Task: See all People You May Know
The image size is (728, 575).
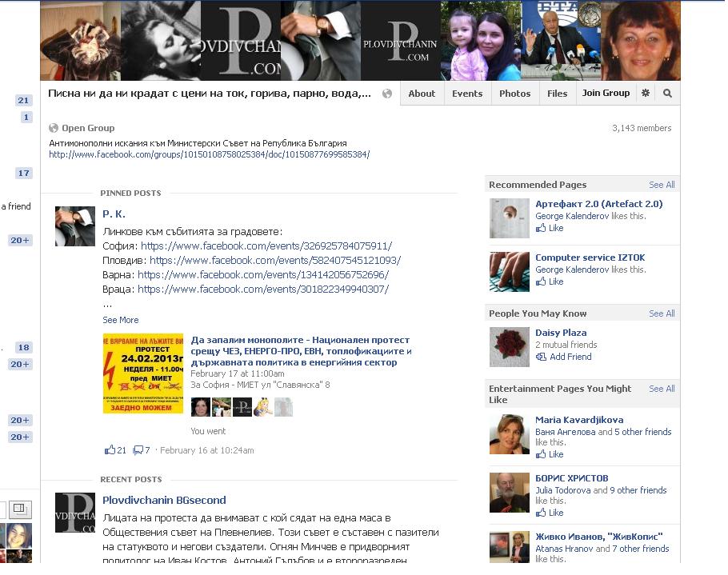Action: [662, 313]
